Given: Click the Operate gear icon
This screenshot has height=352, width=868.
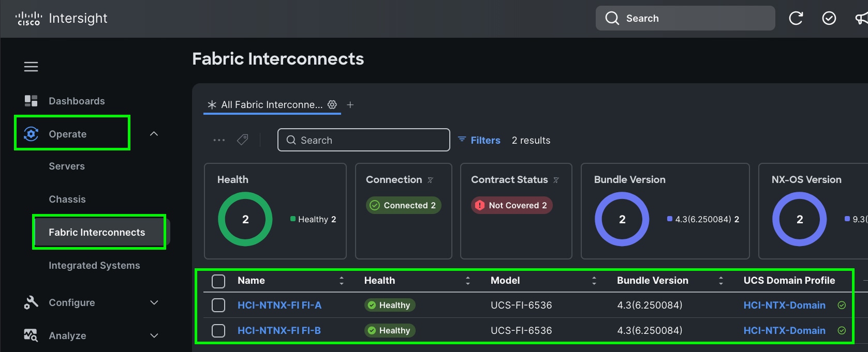Looking at the screenshot, I should coord(31,134).
